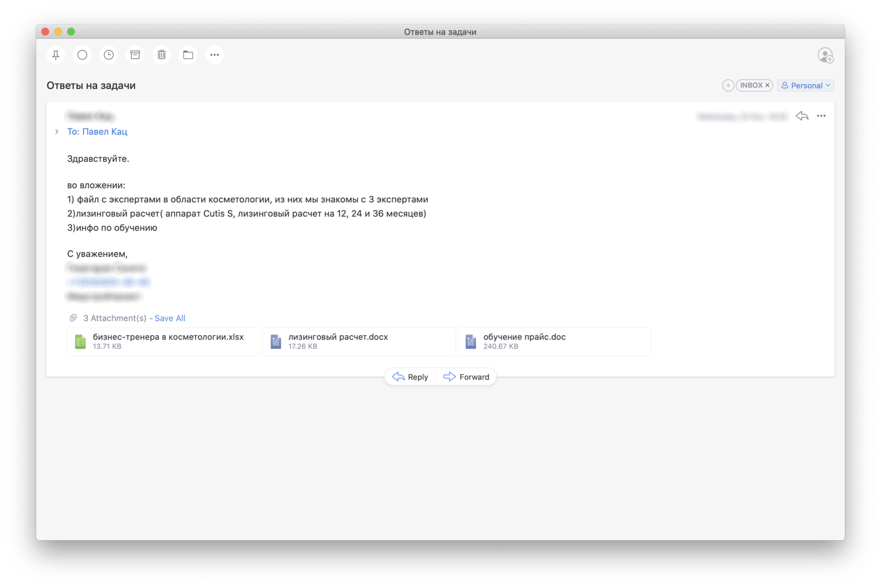Screen dimensions: 881x588
Task: Click the Reply button below message
Action: tap(411, 377)
